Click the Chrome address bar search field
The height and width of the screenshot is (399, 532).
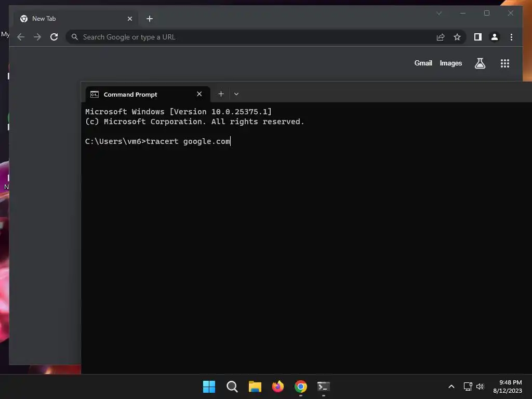pos(251,37)
